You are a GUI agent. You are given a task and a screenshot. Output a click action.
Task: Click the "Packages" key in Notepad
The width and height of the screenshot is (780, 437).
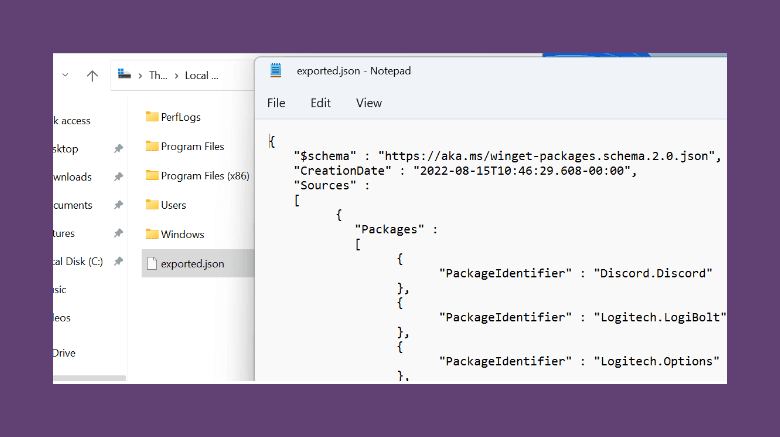(x=389, y=229)
